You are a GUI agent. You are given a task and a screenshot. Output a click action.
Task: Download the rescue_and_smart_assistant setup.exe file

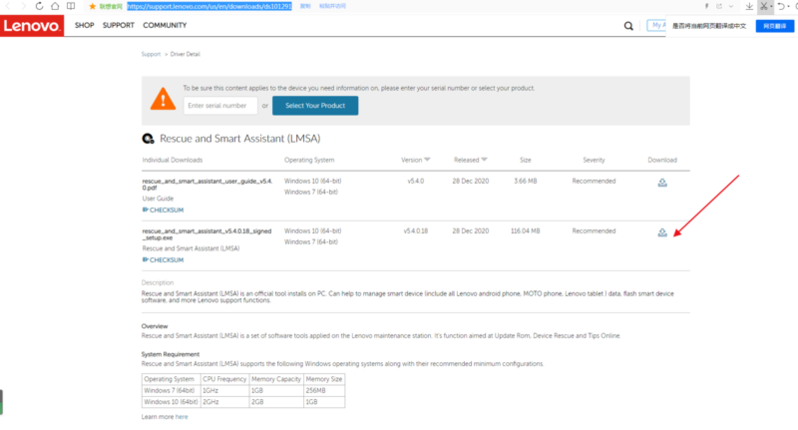pyautogui.click(x=661, y=233)
